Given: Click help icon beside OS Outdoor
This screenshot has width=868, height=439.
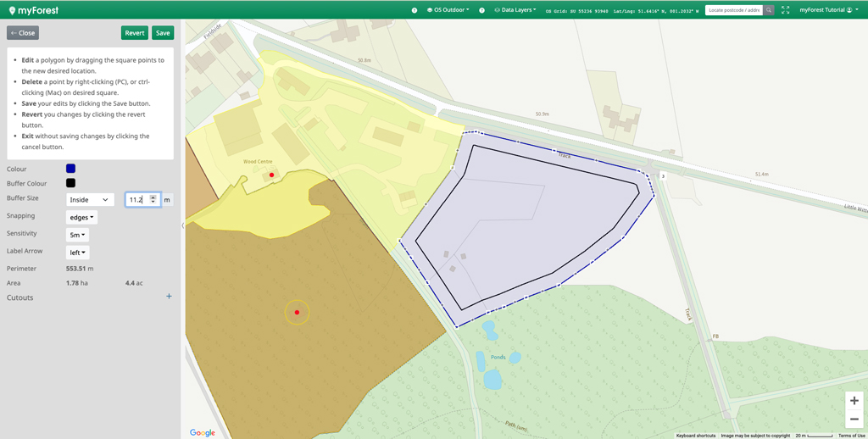Looking at the screenshot, I should [415, 10].
